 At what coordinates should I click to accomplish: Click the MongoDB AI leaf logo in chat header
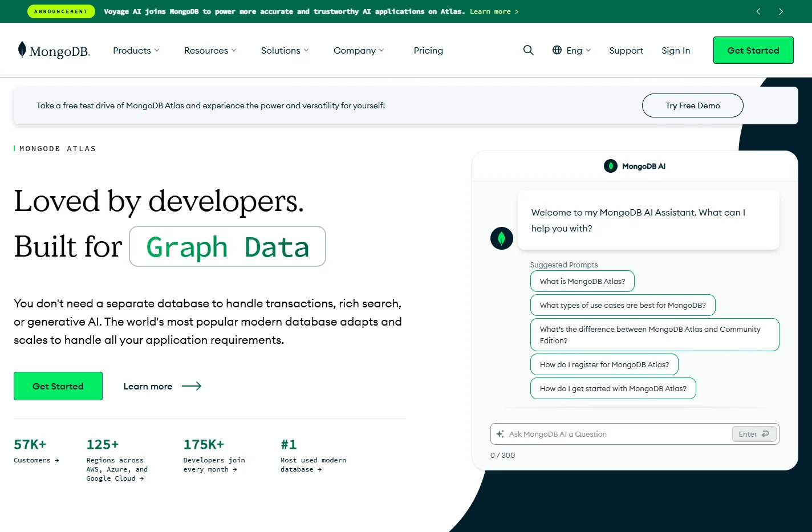(611, 166)
